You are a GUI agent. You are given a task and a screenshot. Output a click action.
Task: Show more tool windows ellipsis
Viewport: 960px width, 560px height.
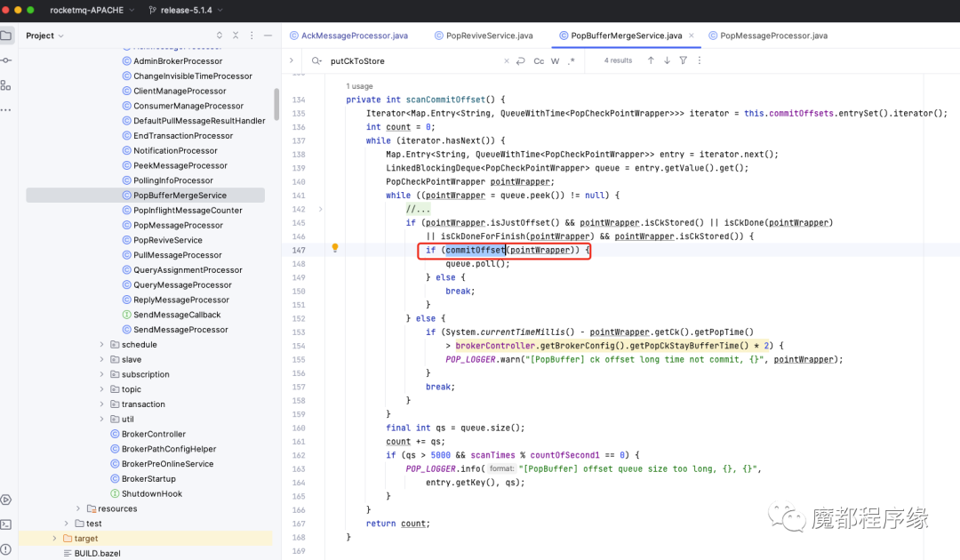[x=6, y=110]
